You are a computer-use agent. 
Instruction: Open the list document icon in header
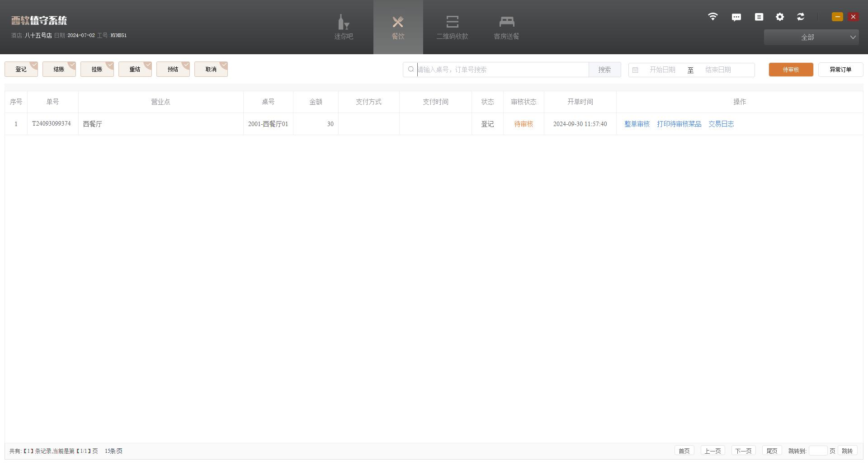(x=759, y=17)
